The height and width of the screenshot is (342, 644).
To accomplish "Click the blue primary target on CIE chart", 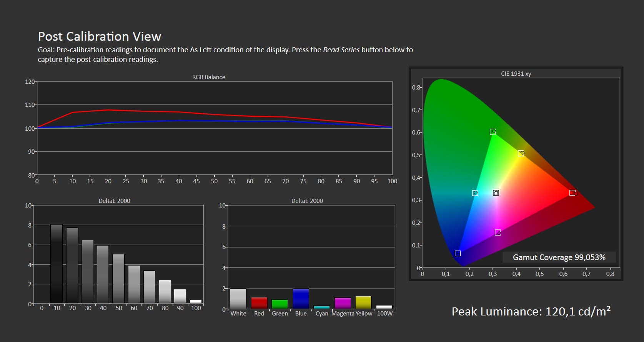I will tap(458, 254).
